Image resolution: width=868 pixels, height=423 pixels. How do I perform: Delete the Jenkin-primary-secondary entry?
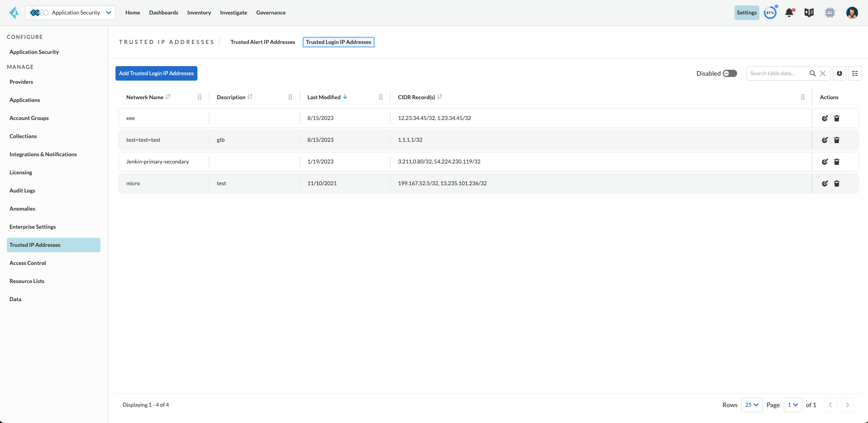tap(837, 162)
